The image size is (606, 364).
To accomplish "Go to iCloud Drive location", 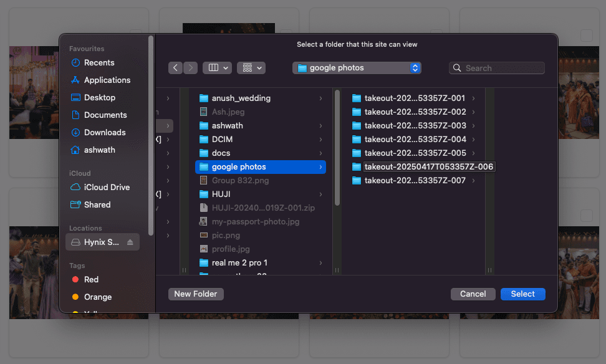I will tap(107, 188).
